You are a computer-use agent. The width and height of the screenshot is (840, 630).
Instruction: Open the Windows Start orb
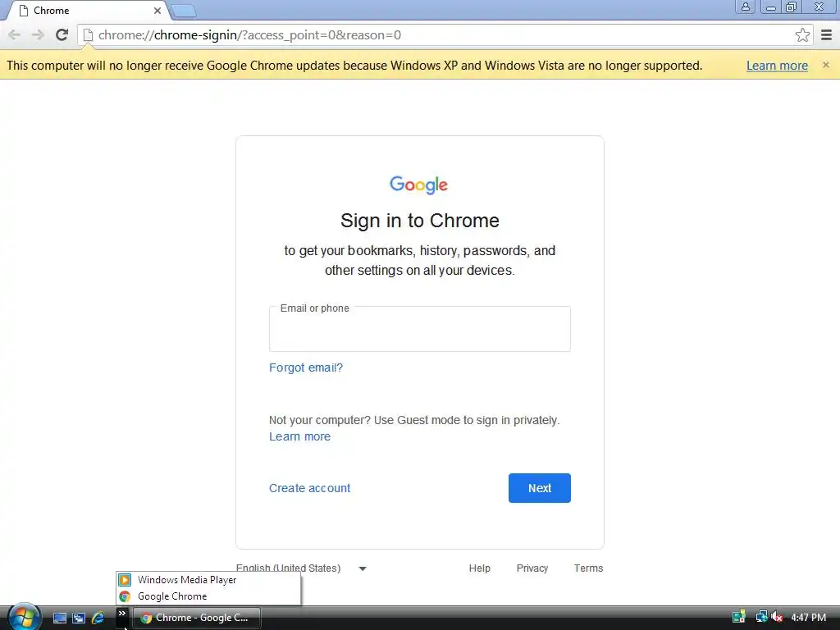pos(24,617)
